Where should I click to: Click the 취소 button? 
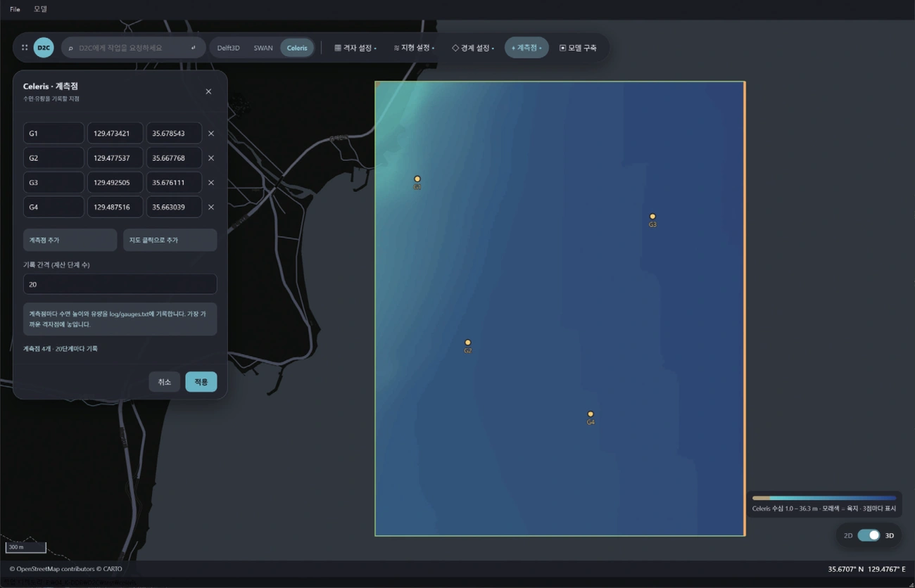click(165, 382)
